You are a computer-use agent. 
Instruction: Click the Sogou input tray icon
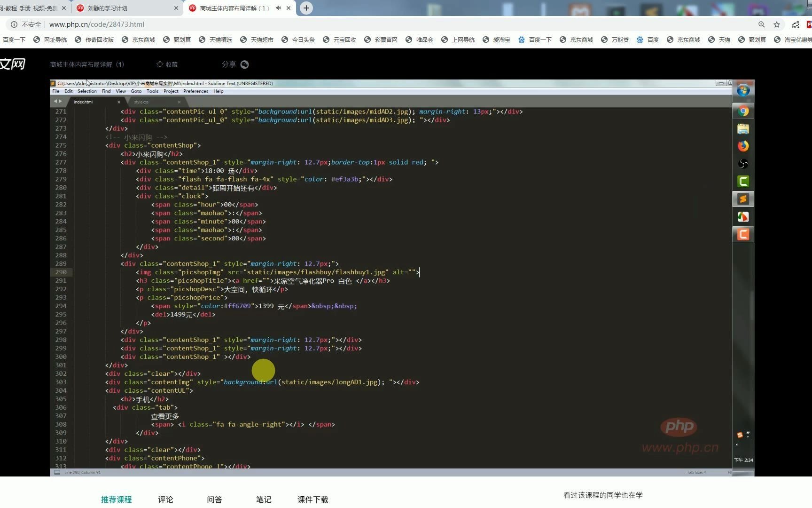[x=740, y=435]
